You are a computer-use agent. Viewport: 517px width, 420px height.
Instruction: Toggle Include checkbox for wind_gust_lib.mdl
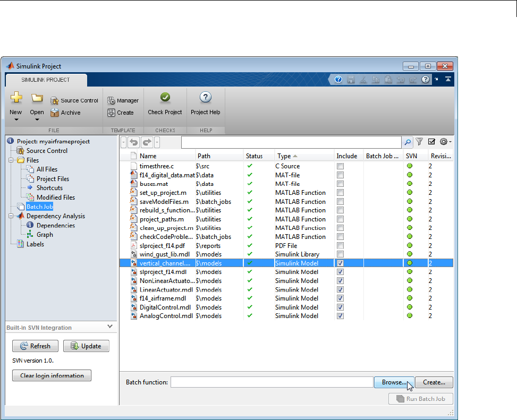tap(340, 254)
